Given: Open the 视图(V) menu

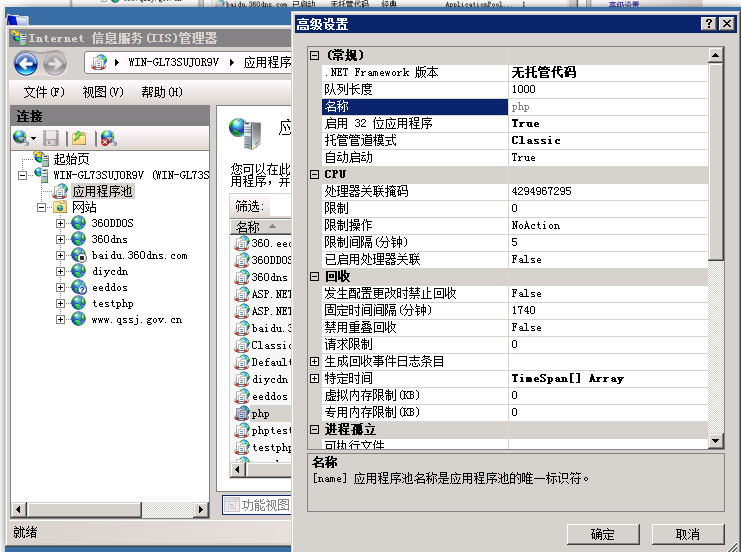Looking at the screenshot, I should [x=103, y=92].
